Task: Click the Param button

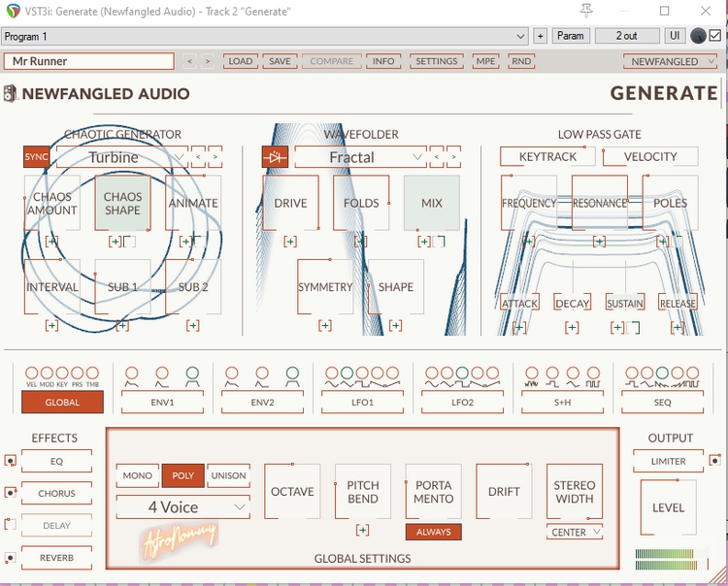Action: coord(571,36)
